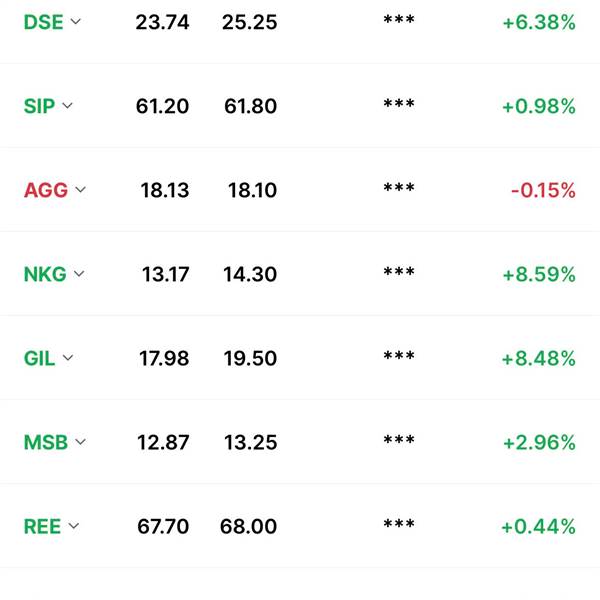The width and height of the screenshot is (600, 600).
Task: Tap the -0.15% change for AGG
Action: click(x=543, y=190)
